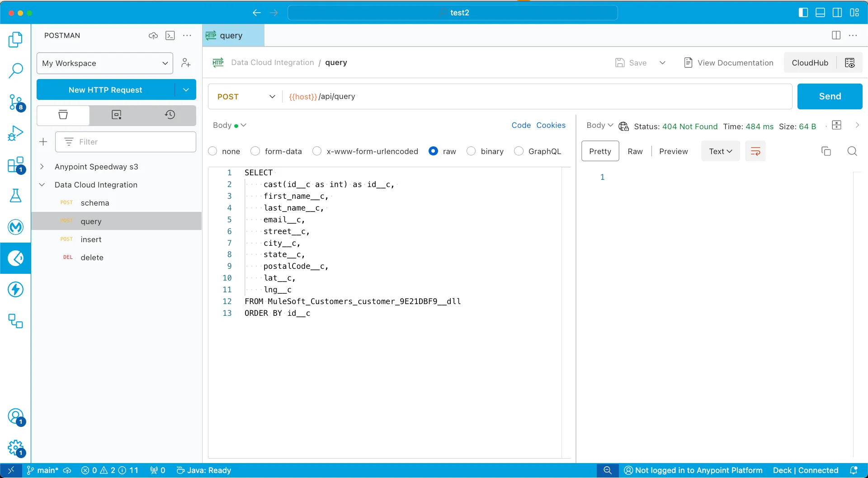868x478 pixels.
Task: Open the Testing flask icon
Action: pyautogui.click(x=15, y=196)
